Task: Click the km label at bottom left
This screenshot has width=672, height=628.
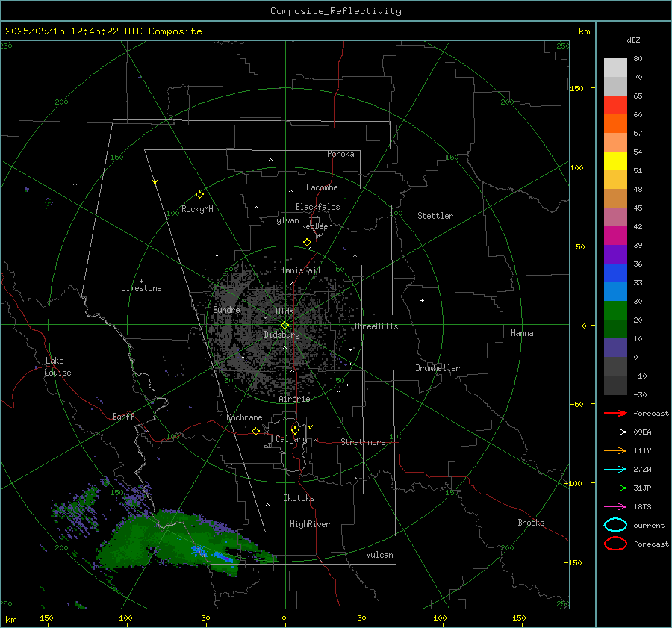Action: tap(10, 620)
